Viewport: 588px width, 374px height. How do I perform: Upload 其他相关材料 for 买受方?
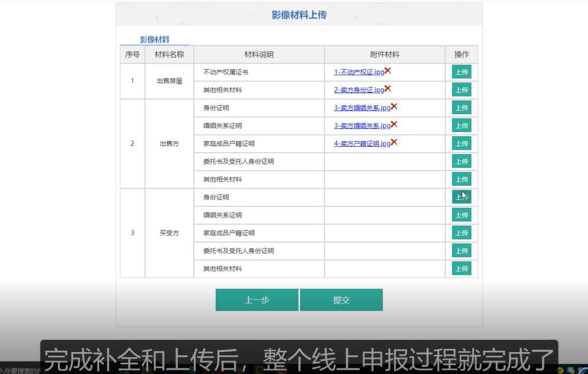click(461, 268)
